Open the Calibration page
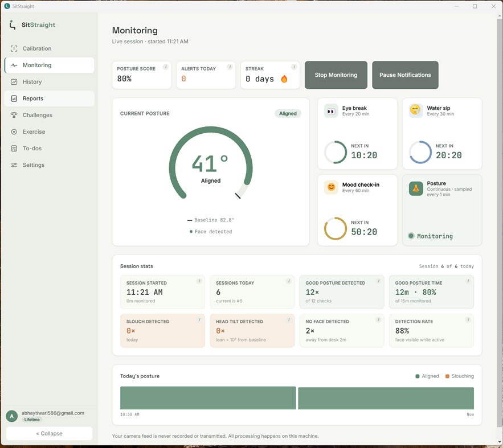Image resolution: width=503 pixels, height=448 pixels. (x=50, y=48)
